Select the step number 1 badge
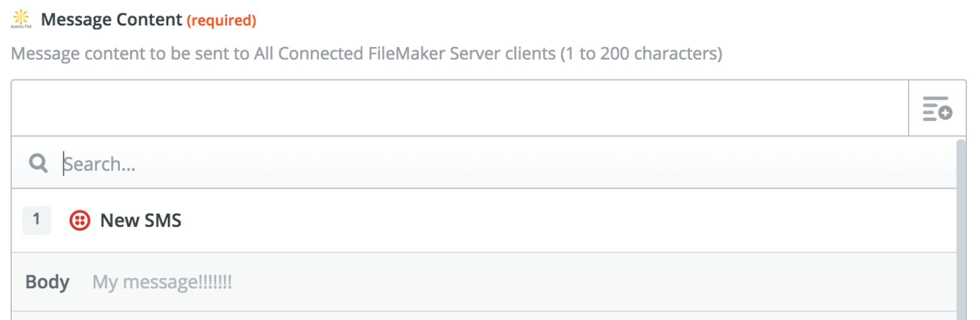 (37, 220)
